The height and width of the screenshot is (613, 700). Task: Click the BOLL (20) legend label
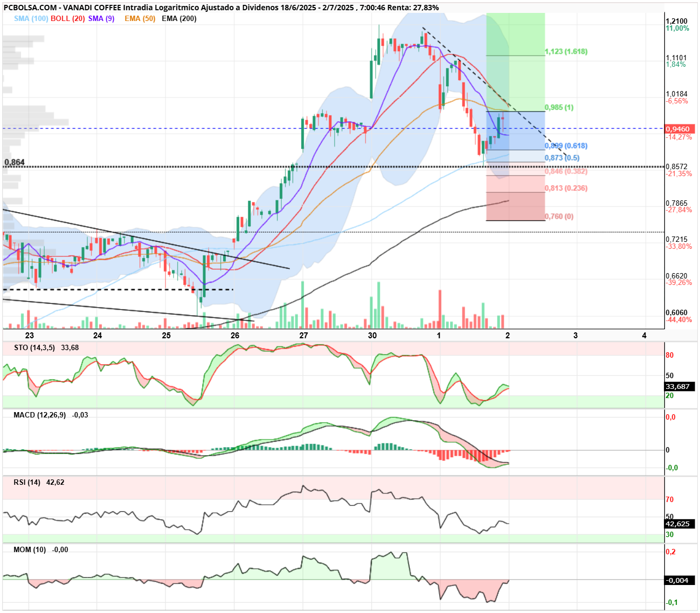68,18
